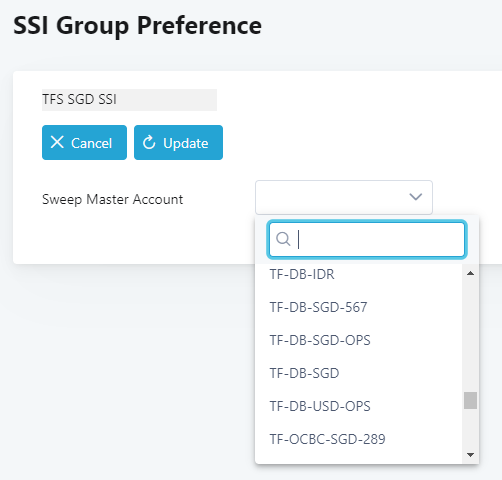Cancel the preference changes
This screenshot has height=480, width=502.
click(84, 143)
